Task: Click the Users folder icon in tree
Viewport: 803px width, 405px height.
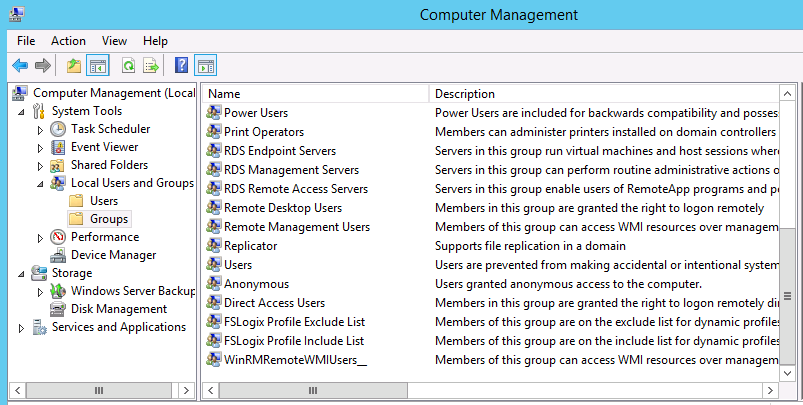Action: [x=76, y=201]
